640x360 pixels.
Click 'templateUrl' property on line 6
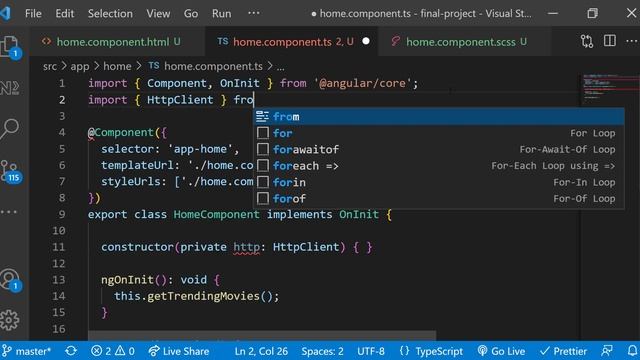click(137, 165)
